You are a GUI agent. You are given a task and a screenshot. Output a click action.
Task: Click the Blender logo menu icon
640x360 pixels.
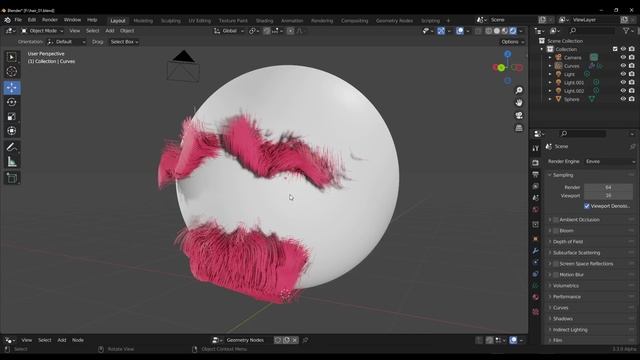[x=7, y=20]
